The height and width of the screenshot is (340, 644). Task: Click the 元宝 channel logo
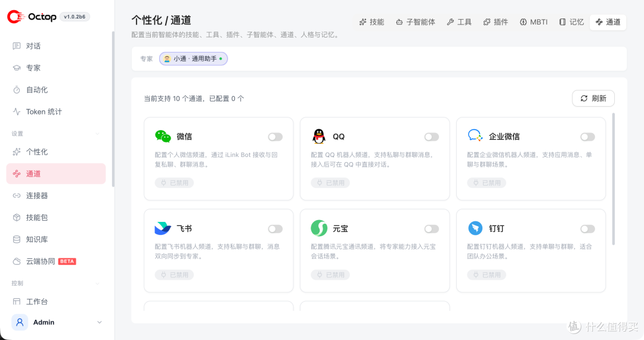click(x=318, y=228)
